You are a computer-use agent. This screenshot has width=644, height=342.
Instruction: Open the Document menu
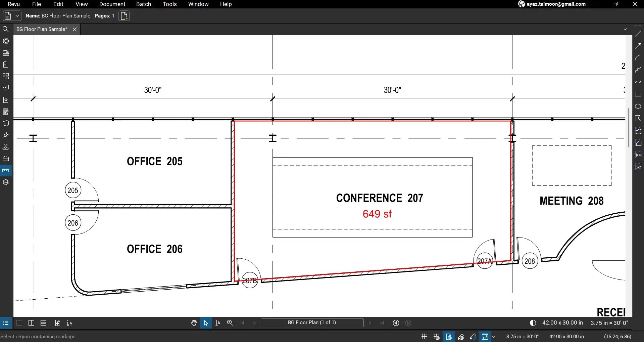click(x=112, y=4)
